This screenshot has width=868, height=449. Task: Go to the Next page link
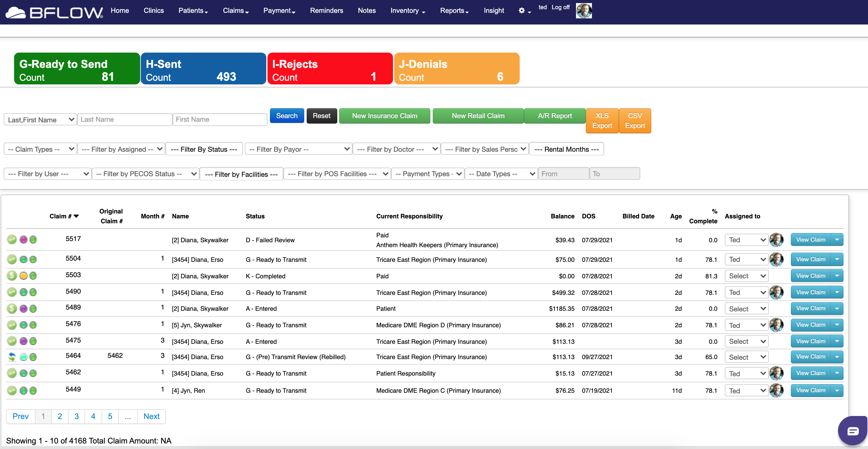coord(151,416)
